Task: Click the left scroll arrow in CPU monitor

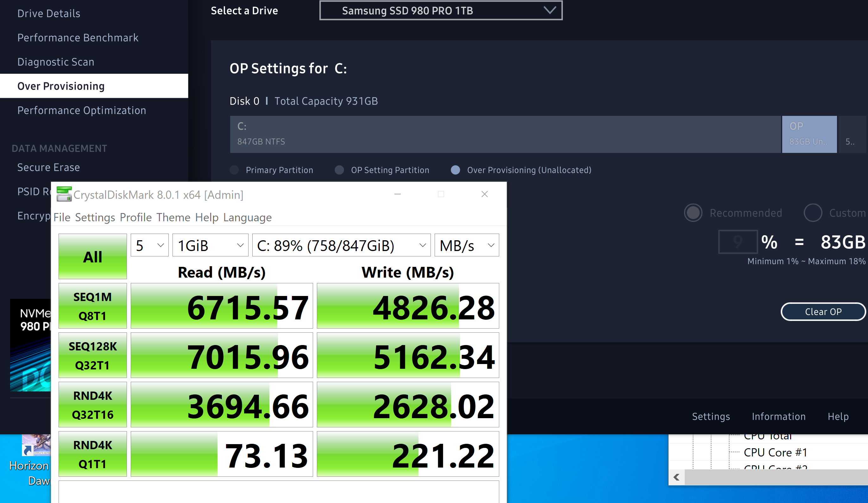Action: click(x=676, y=477)
